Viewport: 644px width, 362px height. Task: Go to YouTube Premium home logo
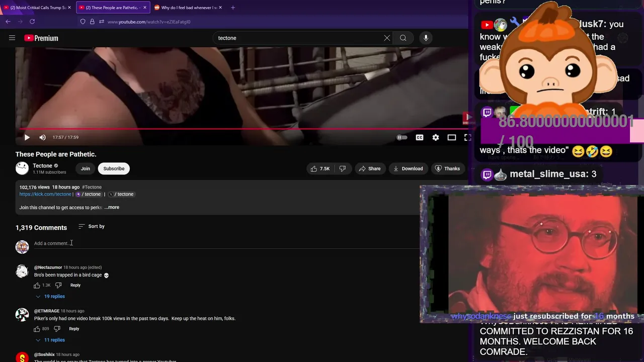pyautogui.click(x=41, y=38)
